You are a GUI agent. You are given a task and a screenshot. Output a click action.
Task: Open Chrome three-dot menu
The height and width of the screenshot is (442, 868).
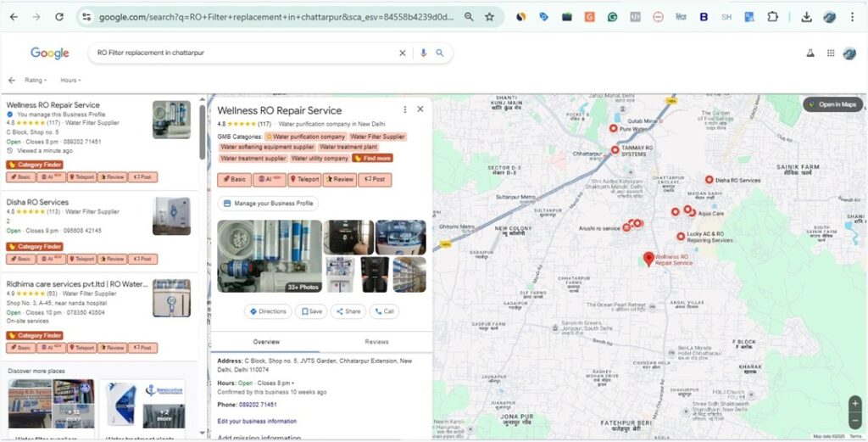[853, 17]
